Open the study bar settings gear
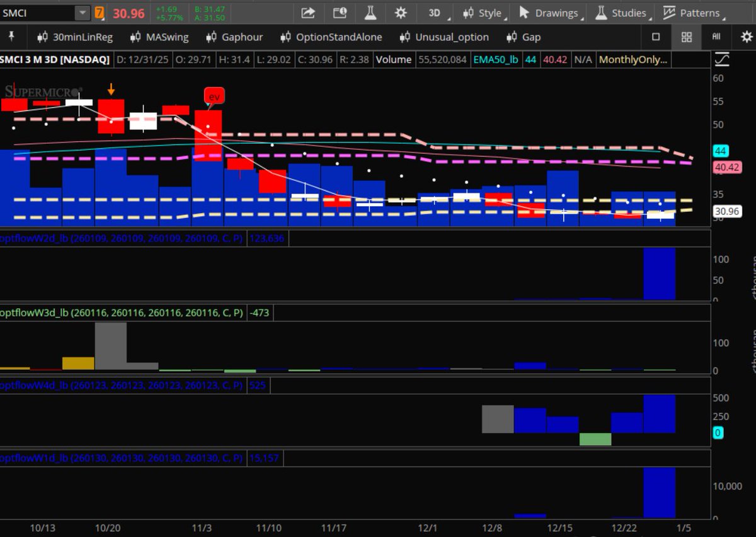Viewport: 756px width, 537px height. coord(747,37)
